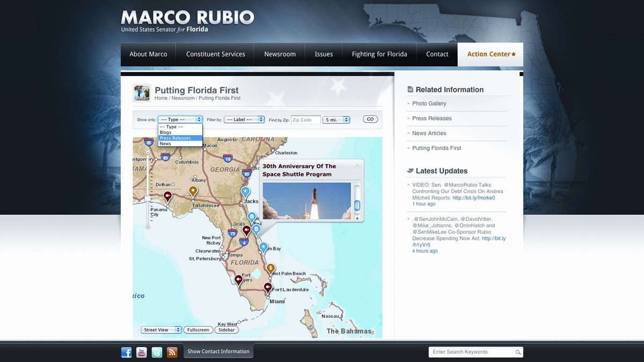Click the '1 hour ago' timestamp

(x=424, y=204)
